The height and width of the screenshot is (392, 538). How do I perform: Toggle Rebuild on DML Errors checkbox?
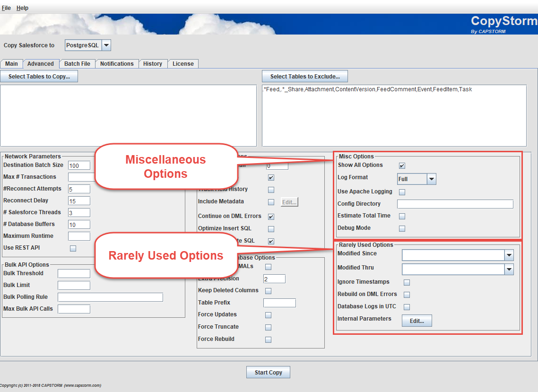tap(407, 295)
